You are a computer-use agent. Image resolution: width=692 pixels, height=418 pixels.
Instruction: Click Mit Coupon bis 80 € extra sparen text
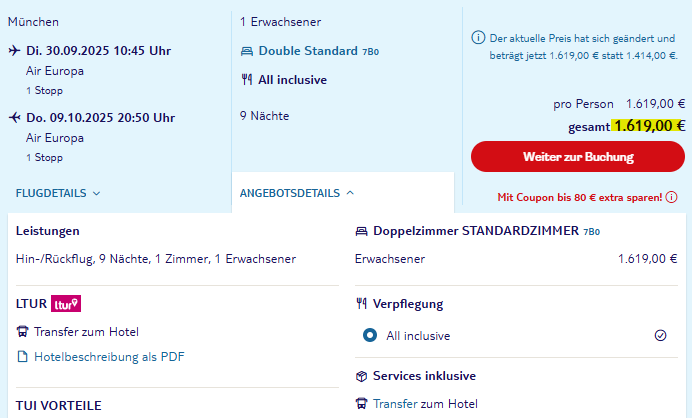pos(579,197)
